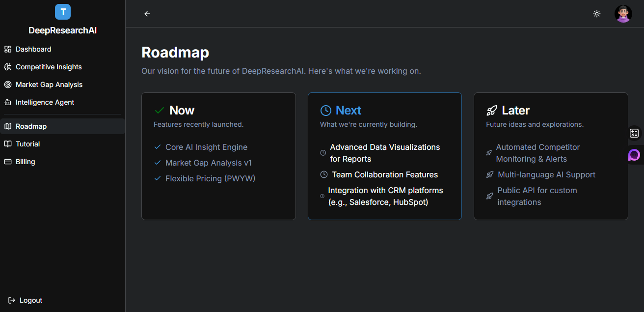The width and height of the screenshot is (644, 312).
Task: Open the chat assistant bubble widget
Action: coord(635,155)
